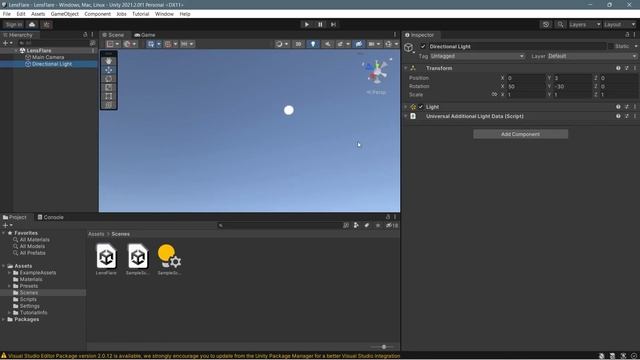Toggle constrained proportions link for Scale
640x360 pixels.
(x=494, y=95)
